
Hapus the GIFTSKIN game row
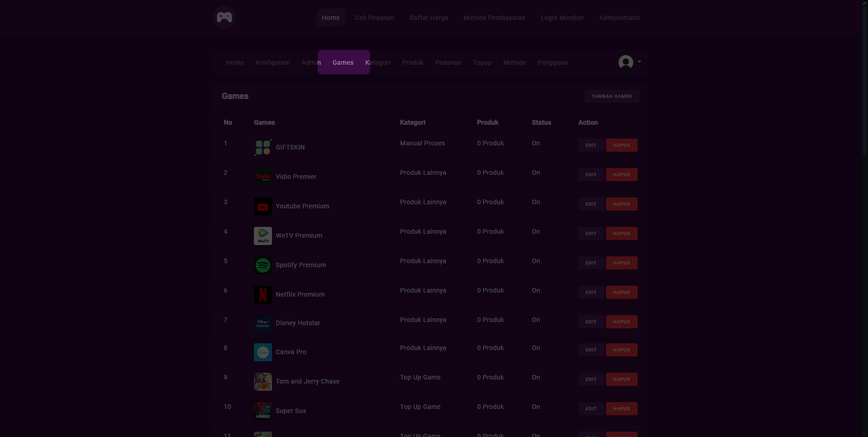(x=621, y=145)
